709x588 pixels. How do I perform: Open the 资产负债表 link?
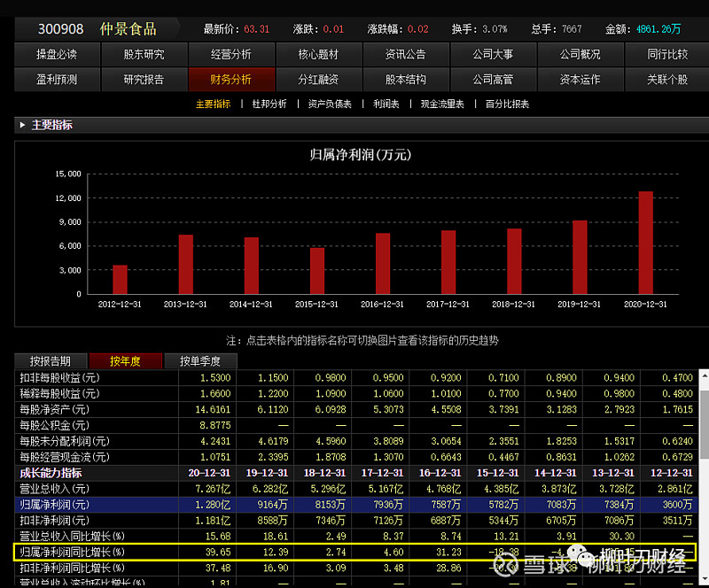coord(330,104)
